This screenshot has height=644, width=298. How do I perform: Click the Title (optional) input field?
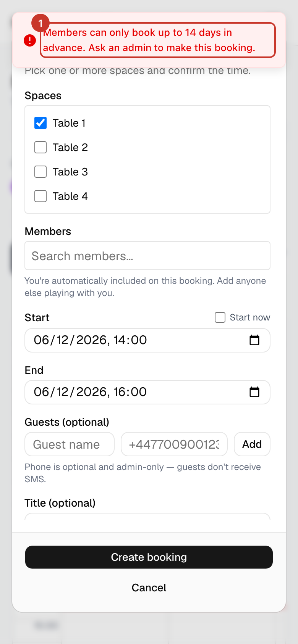(147, 517)
